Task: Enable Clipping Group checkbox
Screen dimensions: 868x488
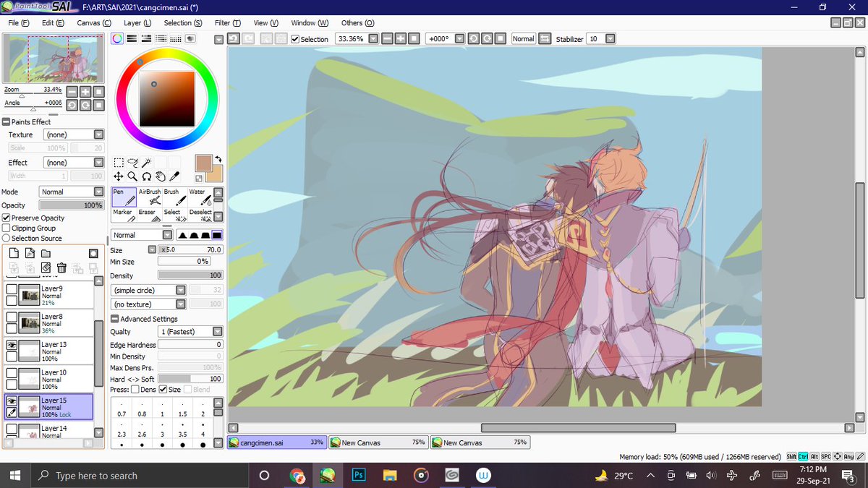Action: point(7,228)
